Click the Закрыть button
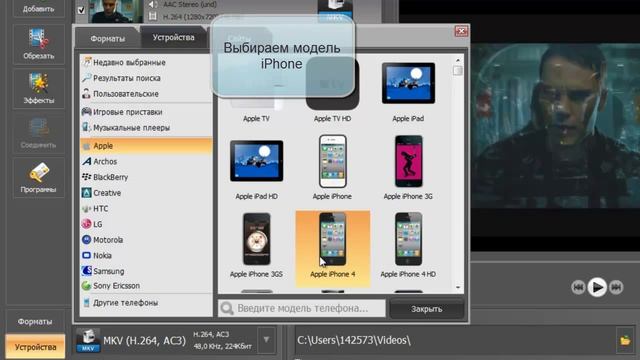This screenshot has width=640, height=360. point(427,309)
